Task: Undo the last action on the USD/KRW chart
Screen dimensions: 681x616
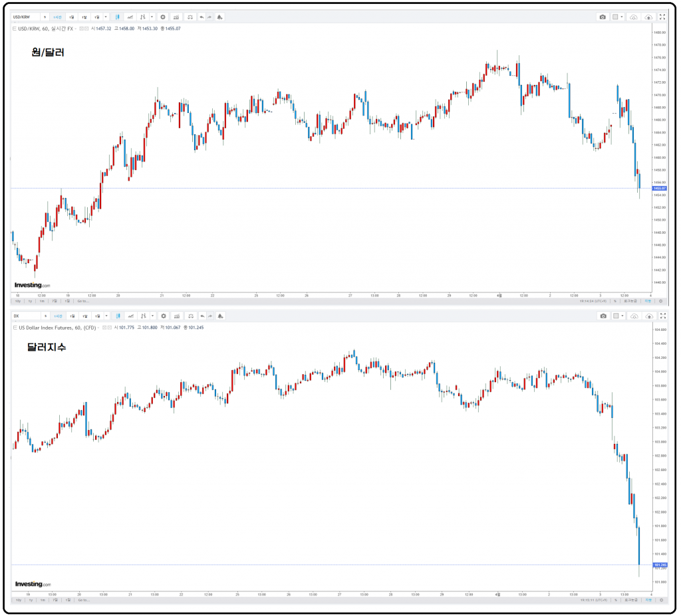Action: pos(202,17)
